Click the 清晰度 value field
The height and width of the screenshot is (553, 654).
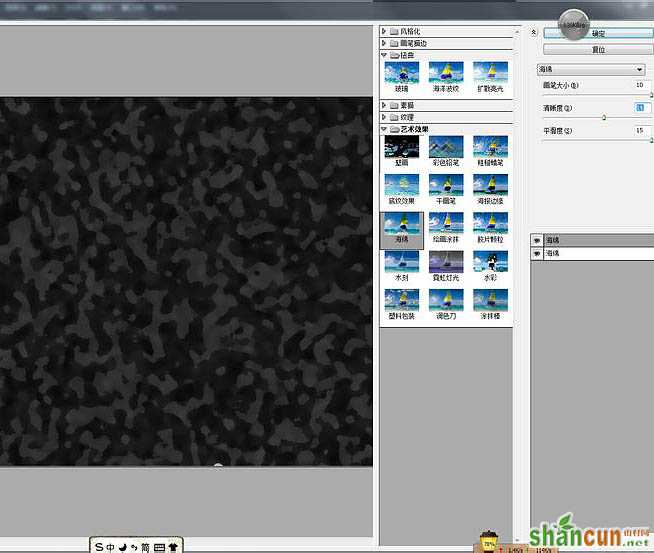tap(641, 108)
